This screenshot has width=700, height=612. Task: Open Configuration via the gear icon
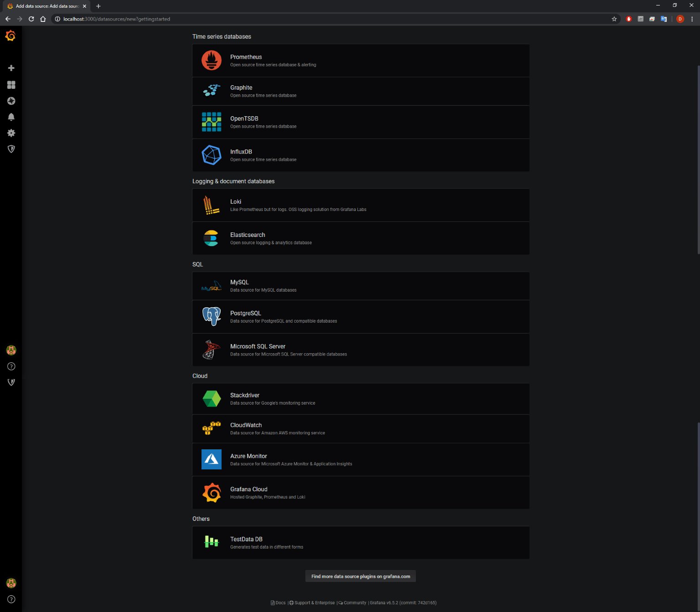click(x=11, y=133)
